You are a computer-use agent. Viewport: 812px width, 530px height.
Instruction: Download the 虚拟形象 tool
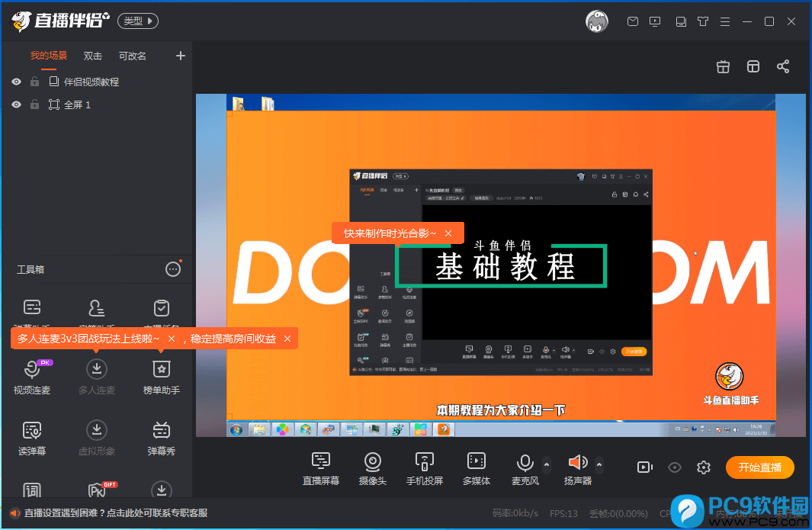96,438
